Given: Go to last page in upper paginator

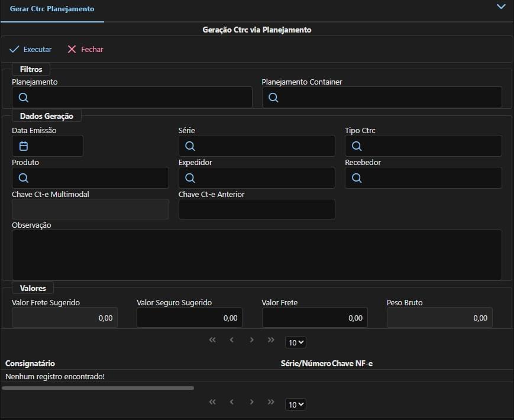Looking at the screenshot, I should 271,340.
